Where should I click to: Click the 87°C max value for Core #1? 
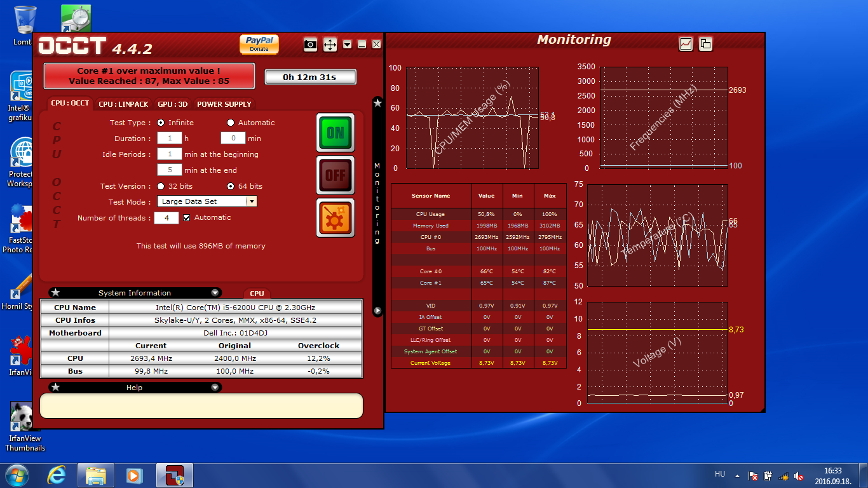pos(550,283)
